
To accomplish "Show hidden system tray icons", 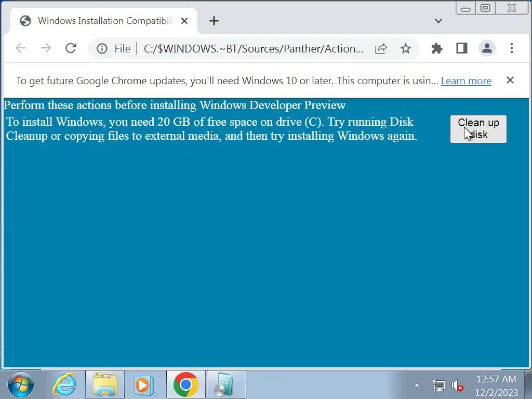I will (417, 385).
